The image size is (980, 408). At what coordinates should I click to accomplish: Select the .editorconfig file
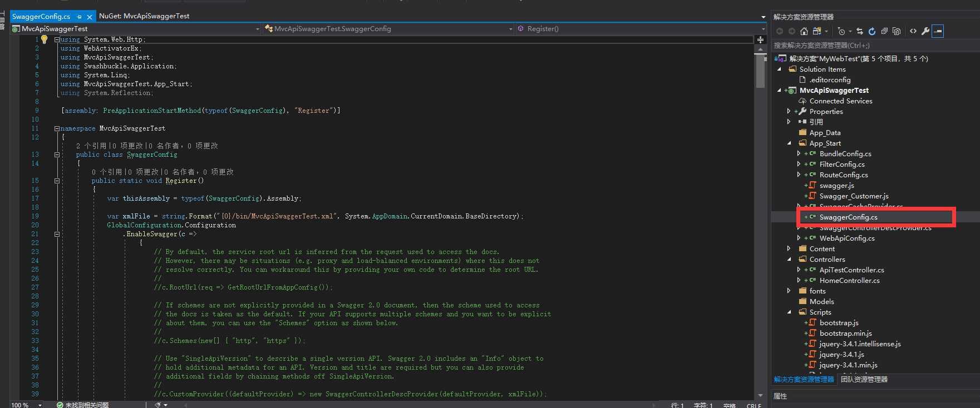[x=830, y=79]
